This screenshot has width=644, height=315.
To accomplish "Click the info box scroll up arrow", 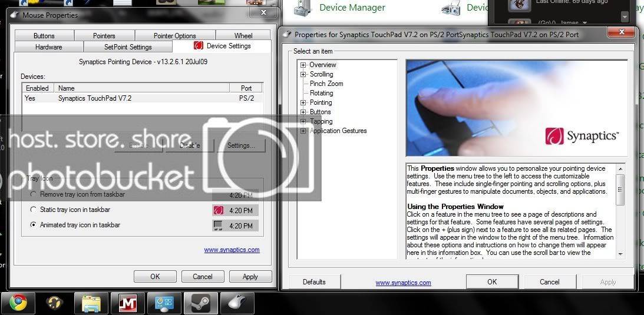I will (x=620, y=168).
